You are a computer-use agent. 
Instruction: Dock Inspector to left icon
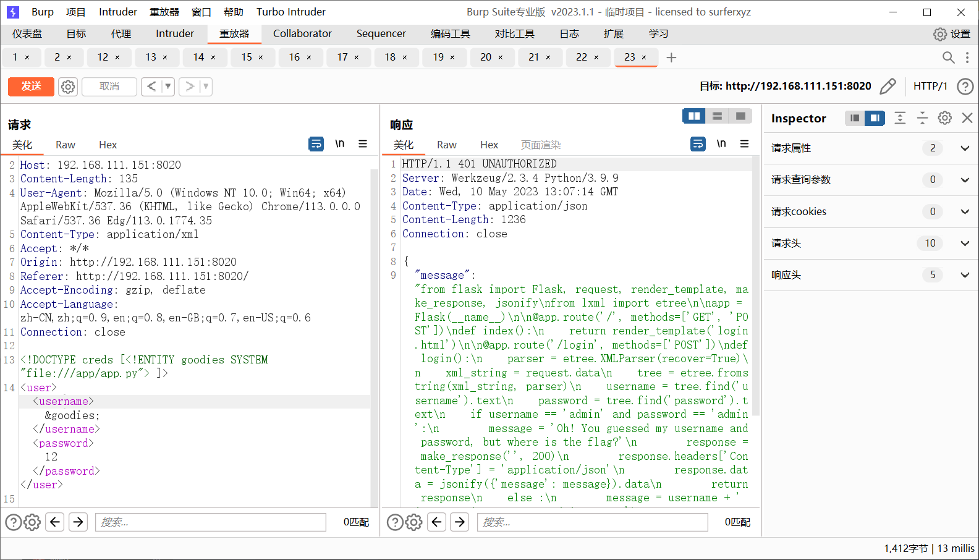click(855, 118)
